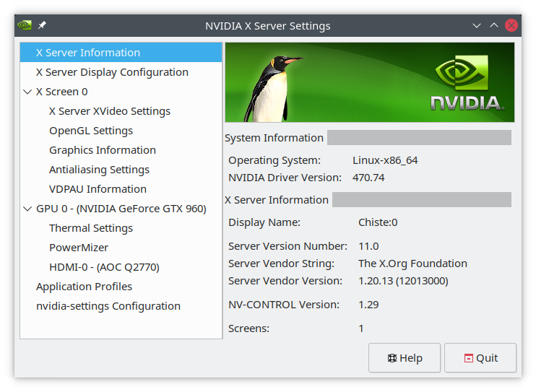Image resolution: width=536 pixels, height=392 pixels.
Task: Click the penguin image in the banner
Action: click(x=272, y=89)
